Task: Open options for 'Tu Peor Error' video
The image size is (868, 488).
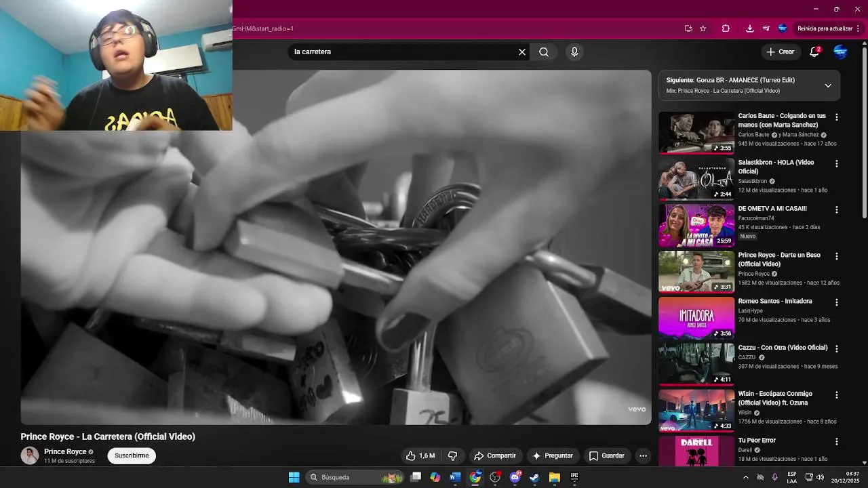Action: click(836, 442)
